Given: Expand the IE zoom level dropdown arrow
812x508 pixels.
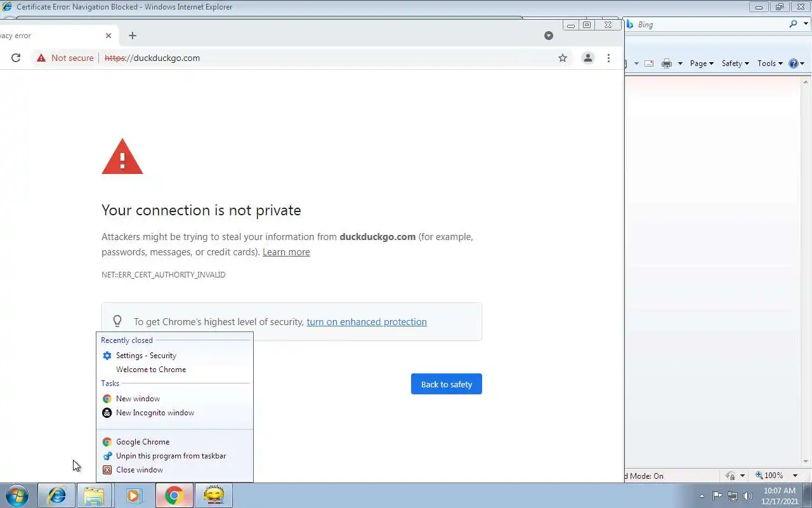Looking at the screenshot, I should [x=795, y=476].
